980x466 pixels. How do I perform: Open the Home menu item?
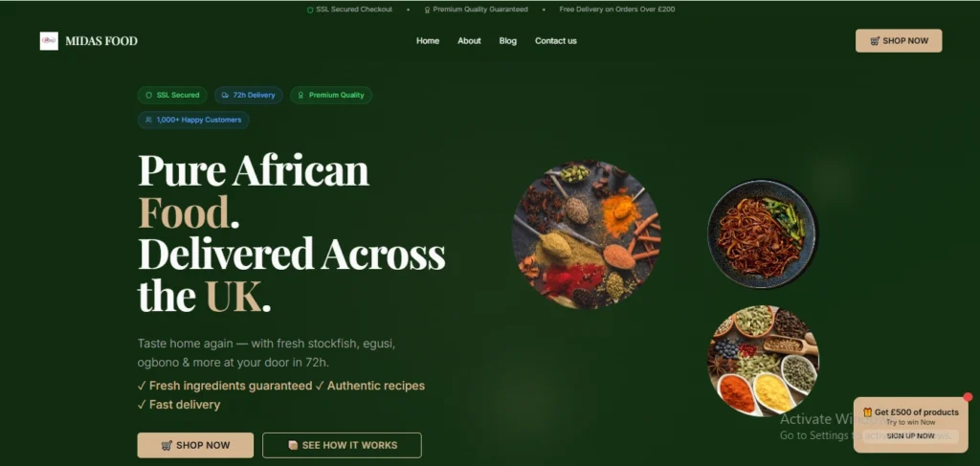(428, 40)
